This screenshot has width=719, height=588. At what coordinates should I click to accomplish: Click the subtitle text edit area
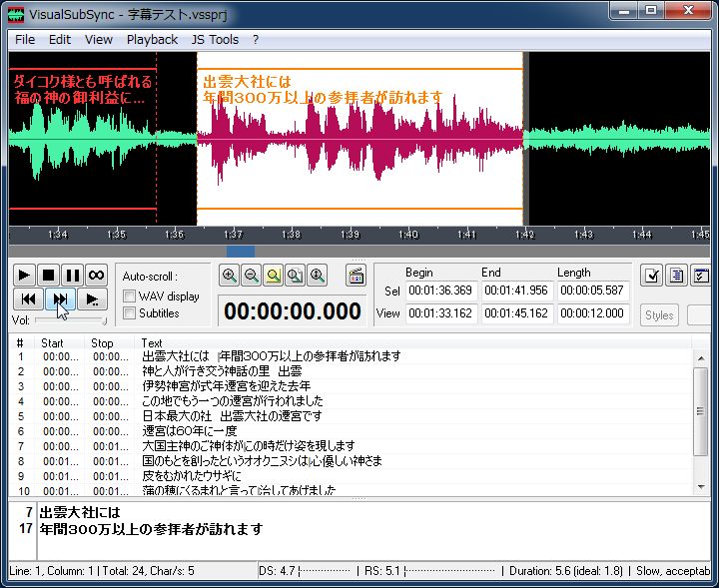coord(373,531)
